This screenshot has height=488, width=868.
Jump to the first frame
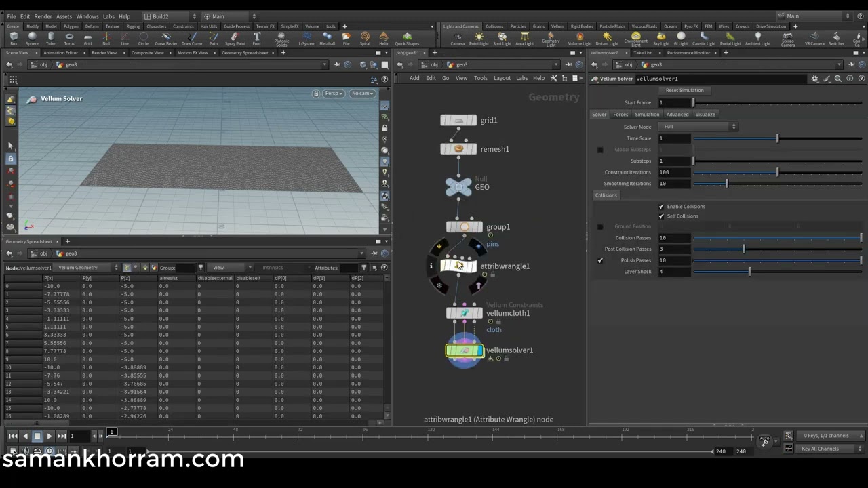12,436
